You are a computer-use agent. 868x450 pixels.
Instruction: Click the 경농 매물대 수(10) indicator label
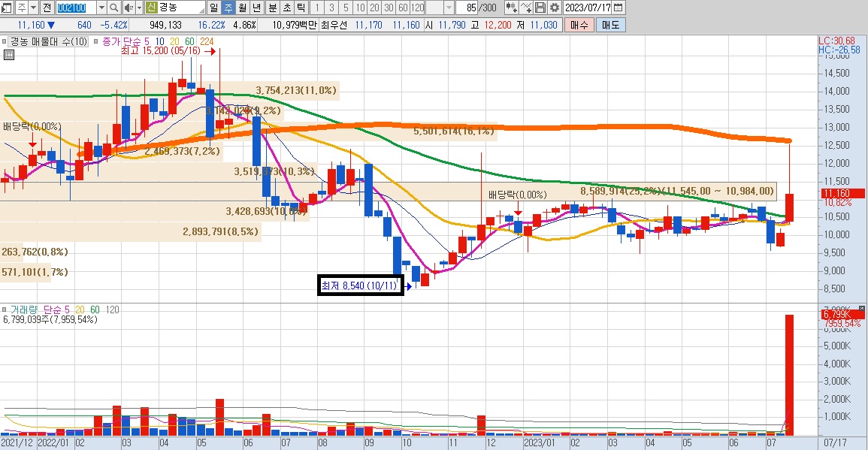point(50,41)
